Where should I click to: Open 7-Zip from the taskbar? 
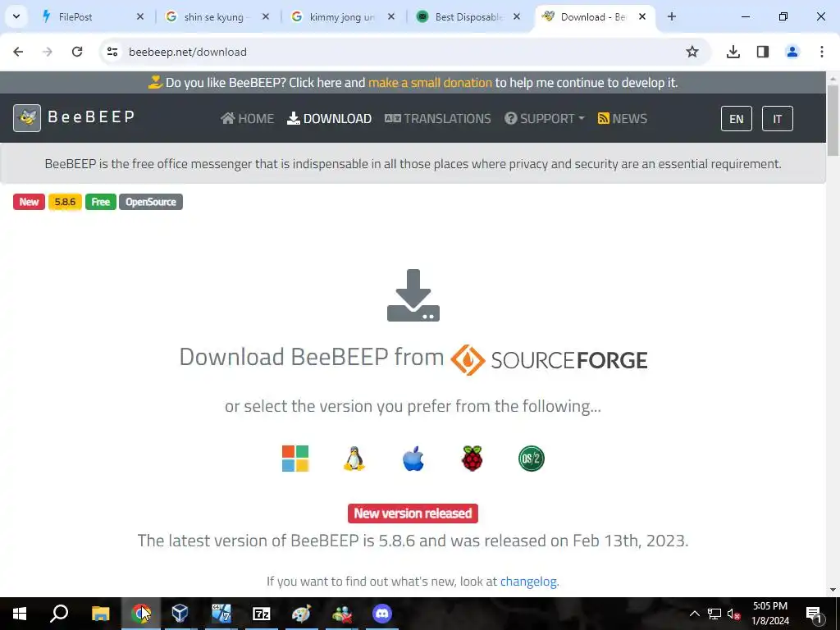pyautogui.click(x=262, y=614)
